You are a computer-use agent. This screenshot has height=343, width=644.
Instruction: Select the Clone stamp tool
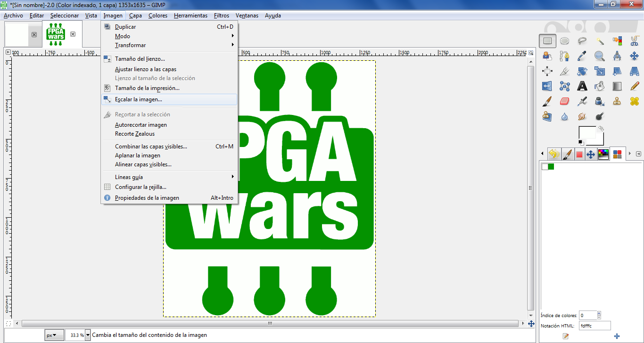(x=617, y=101)
